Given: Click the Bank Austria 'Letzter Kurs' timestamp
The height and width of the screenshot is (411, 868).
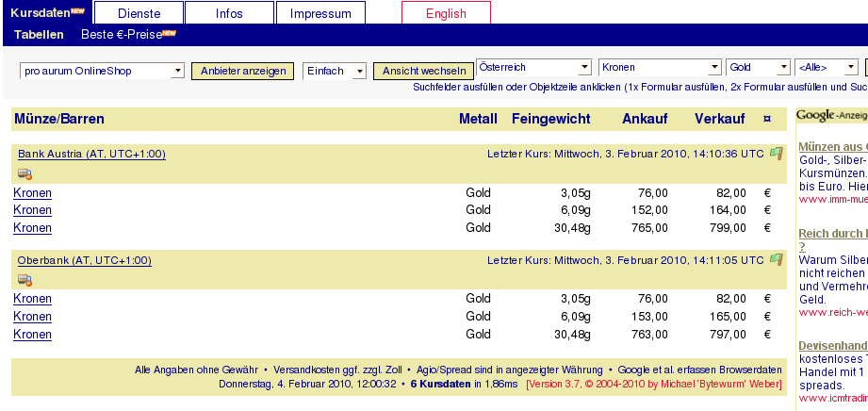Looking at the screenshot, I should tap(626, 154).
